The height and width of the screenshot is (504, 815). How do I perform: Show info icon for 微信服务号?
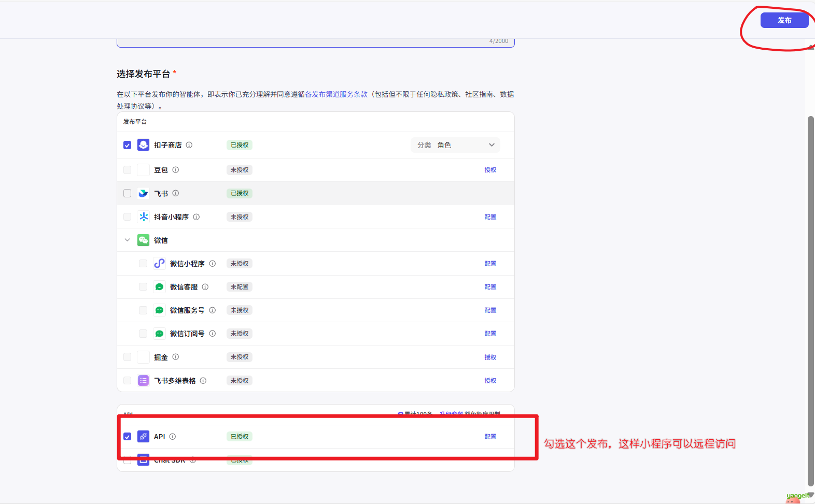click(x=213, y=310)
